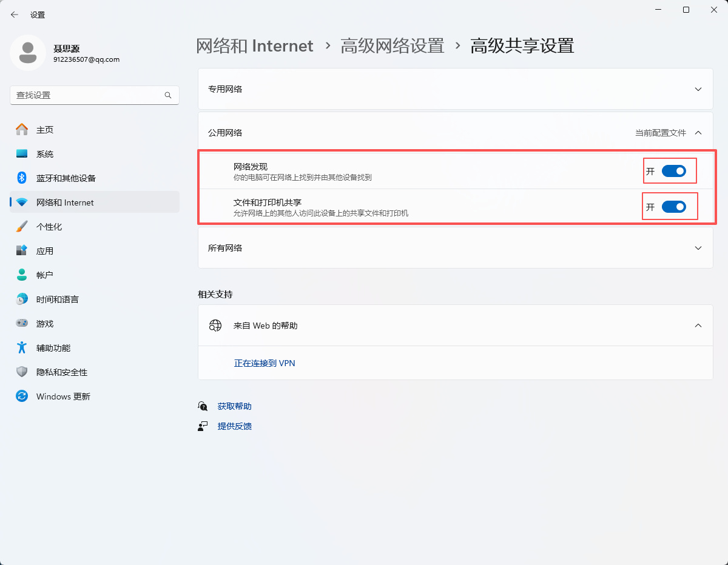
Task: Turn off the Network discovery (网络发现) toggle
Action: (673, 172)
